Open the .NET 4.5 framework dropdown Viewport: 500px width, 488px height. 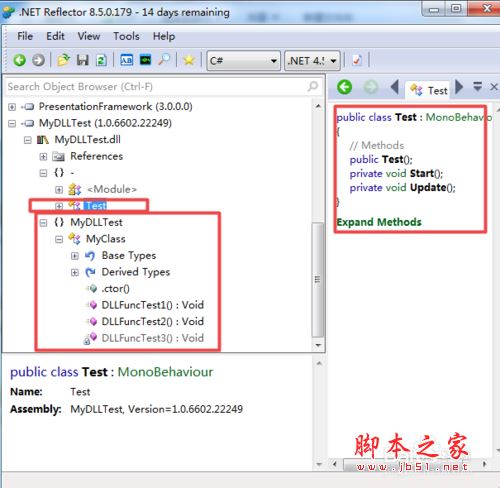pos(312,61)
